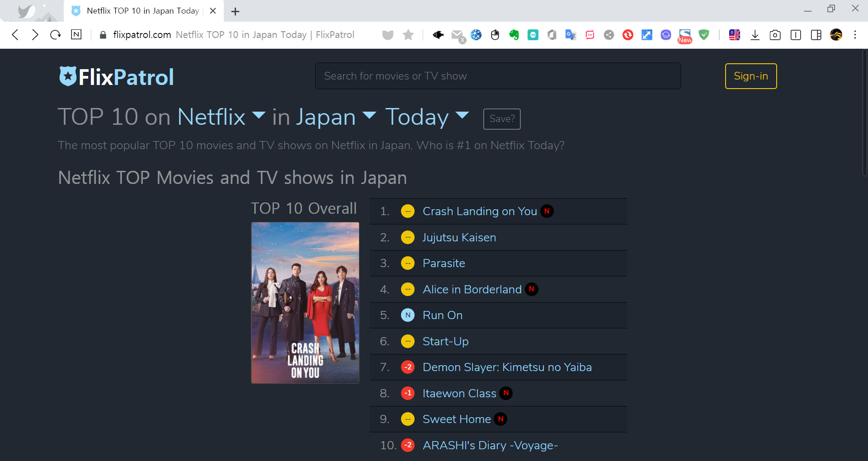View site security lock info

(103, 35)
